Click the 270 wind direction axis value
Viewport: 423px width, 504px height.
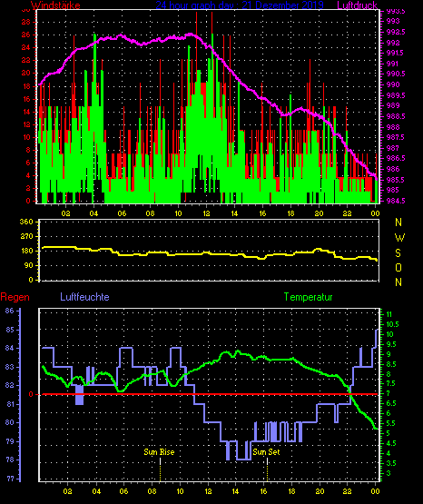tap(26, 236)
